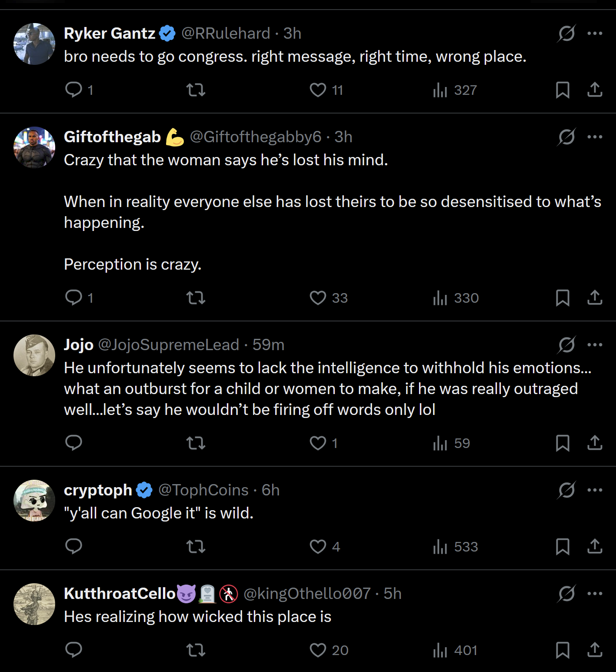Screen dimensions: 616x672
Task: Share KutthroatCello's tweet
Action: click(595, 650)
